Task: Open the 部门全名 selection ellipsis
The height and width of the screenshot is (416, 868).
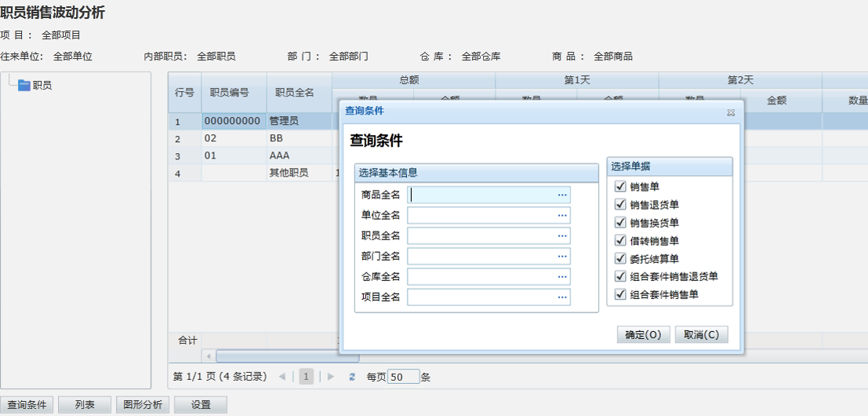Action: (x=561, y=256)
